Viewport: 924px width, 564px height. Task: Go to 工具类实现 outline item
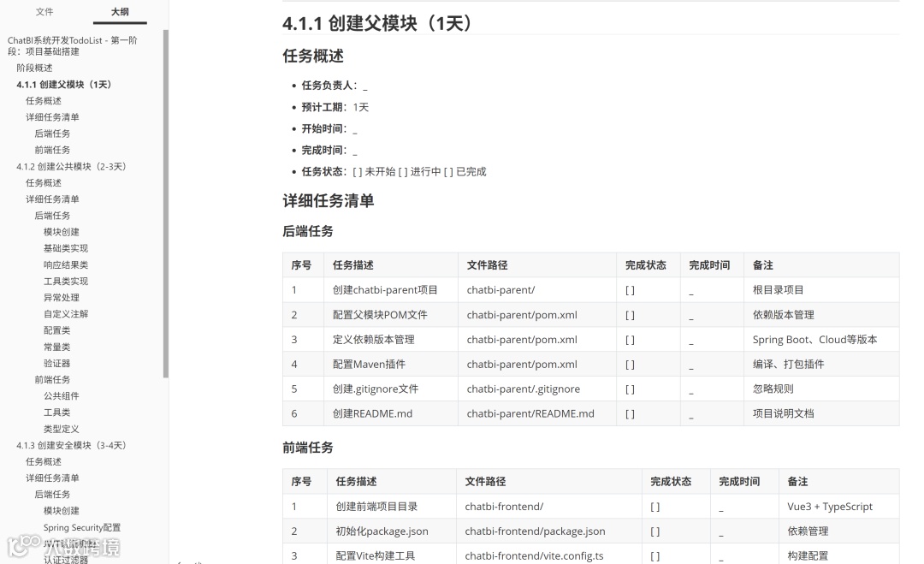click(65, 281)
